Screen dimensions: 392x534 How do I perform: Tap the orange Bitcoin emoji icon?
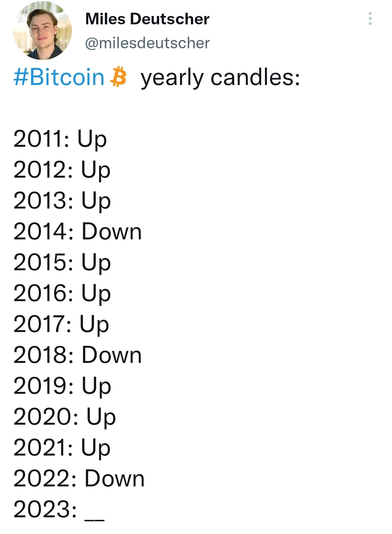click(x=118, y=77)
